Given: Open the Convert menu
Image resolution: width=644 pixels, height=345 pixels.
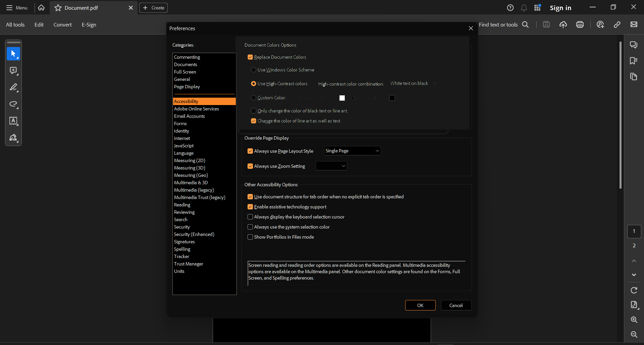Looking at the screenshot, I should click(62, 24).
